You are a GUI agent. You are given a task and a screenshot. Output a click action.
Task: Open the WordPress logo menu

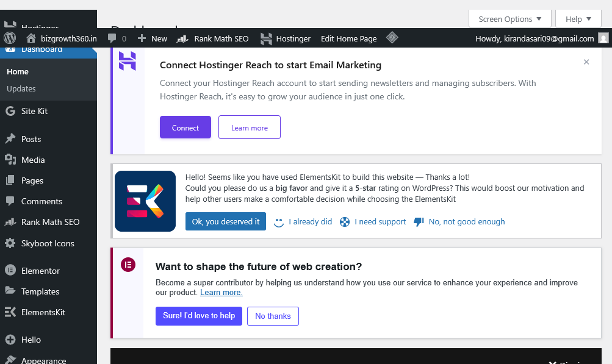coord(9,38)
